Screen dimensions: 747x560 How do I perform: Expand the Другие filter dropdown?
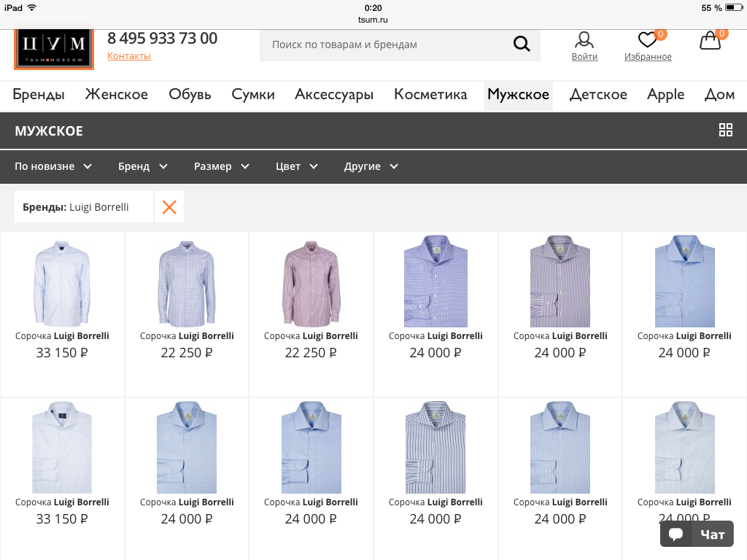click(371, 166)
